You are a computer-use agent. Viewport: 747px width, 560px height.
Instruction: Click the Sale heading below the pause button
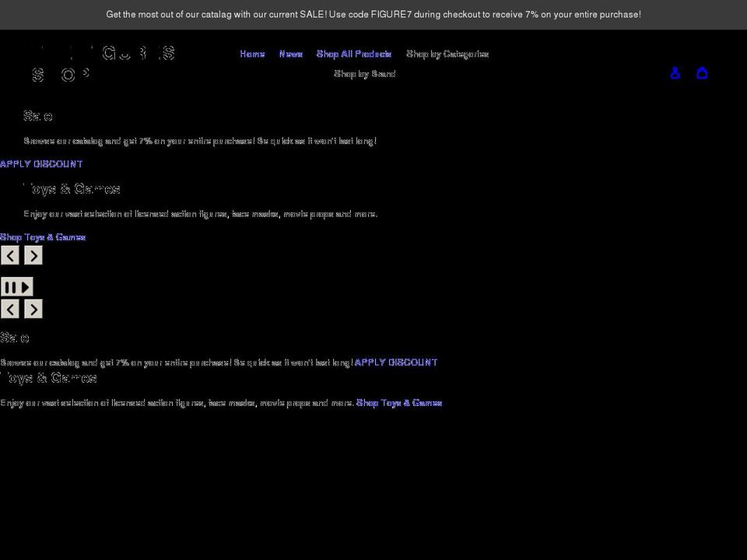(x=15, y=338)
